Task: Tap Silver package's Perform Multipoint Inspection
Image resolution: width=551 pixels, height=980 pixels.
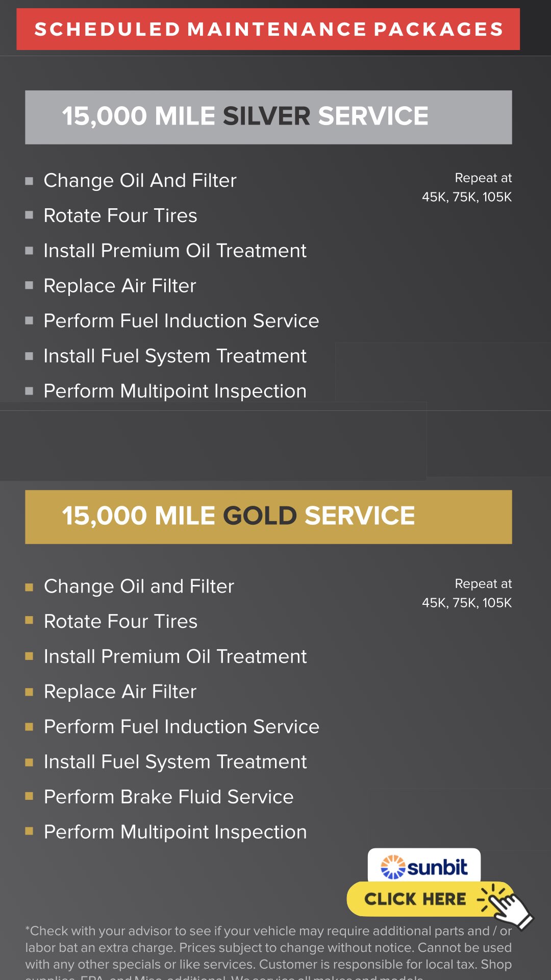Action: point(175,391)
